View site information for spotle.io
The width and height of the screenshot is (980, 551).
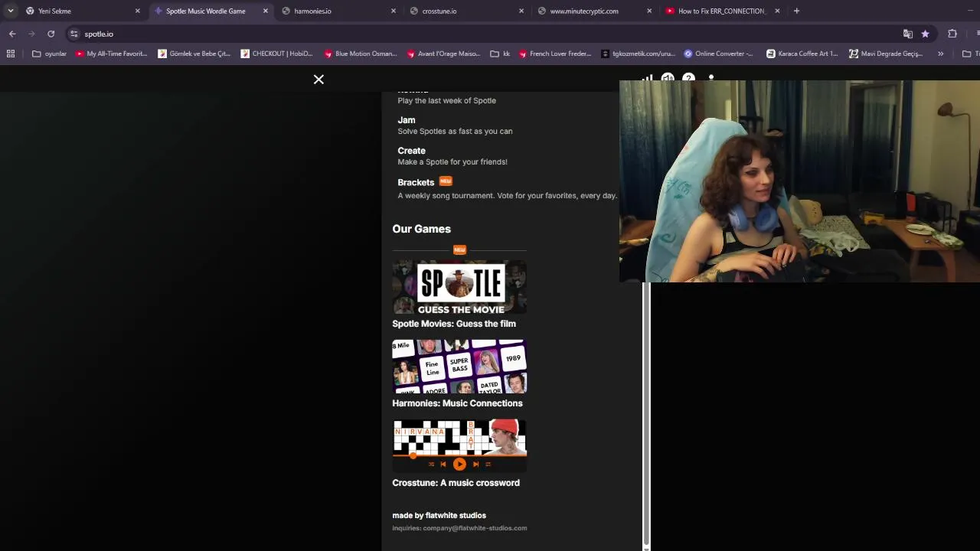coord(73,34)
